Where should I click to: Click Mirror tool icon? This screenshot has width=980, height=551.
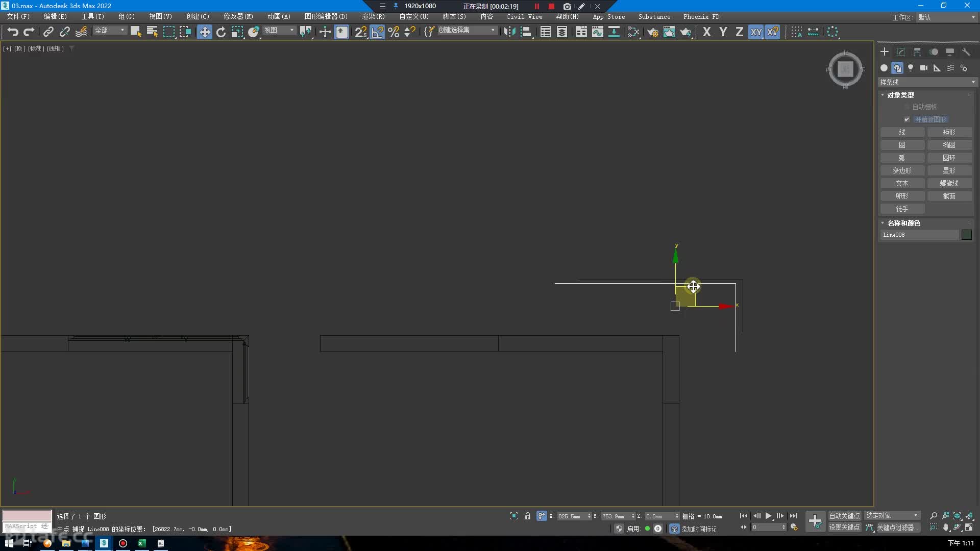[509, 32]
